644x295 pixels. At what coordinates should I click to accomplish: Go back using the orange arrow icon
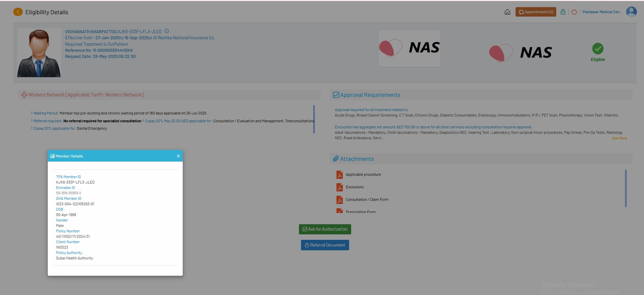tap(18, 12)
